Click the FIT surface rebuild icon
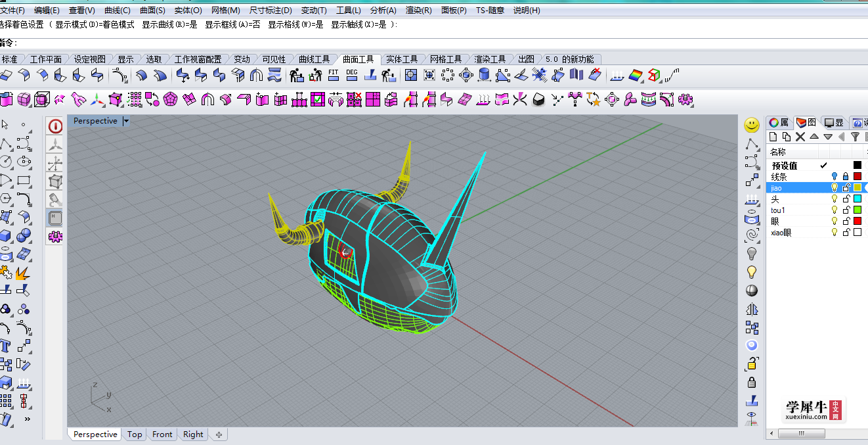The image size is (868, 445). [x=334, y=75]
